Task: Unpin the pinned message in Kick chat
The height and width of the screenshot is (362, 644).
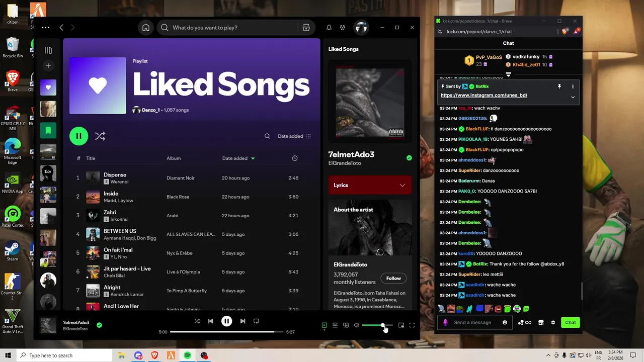Action: [559, 86]
